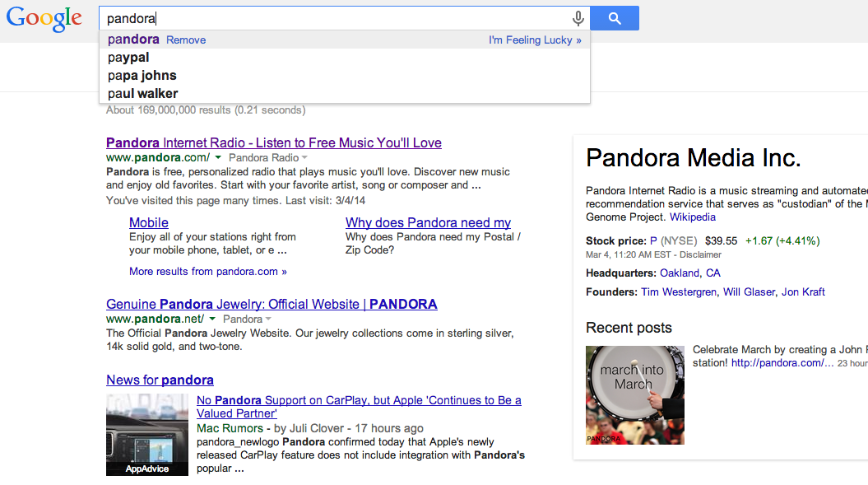
Task: Open the Wikipedia link in knowledge panel
Action: click(692, 217)
